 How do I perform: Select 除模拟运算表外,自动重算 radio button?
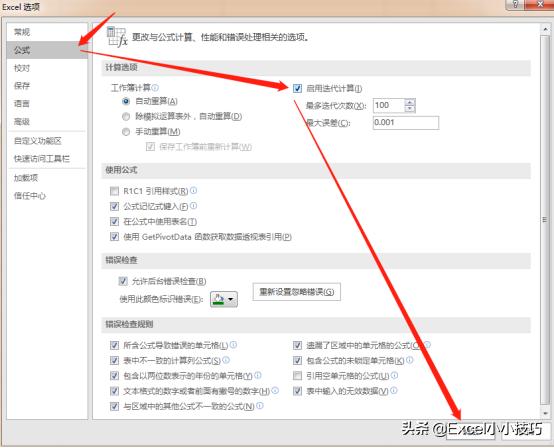(x=126, y=116)
